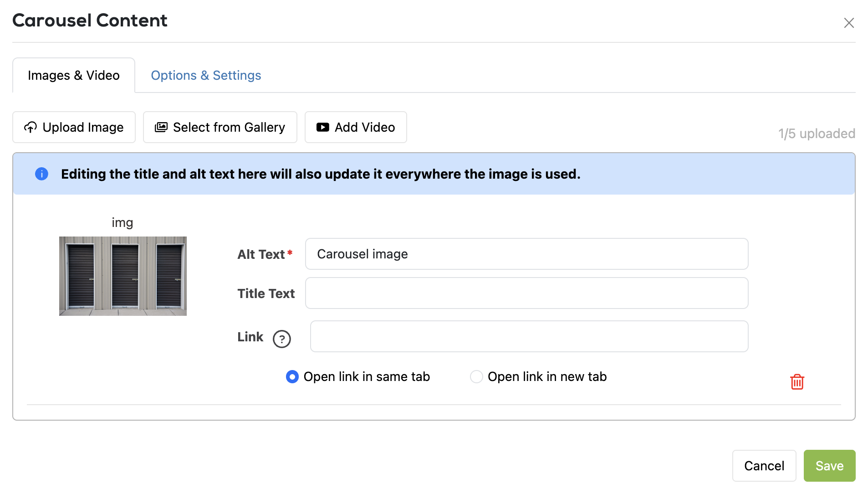
Task: Click the blue info icon in the notice banner
Action: [41, 174]
